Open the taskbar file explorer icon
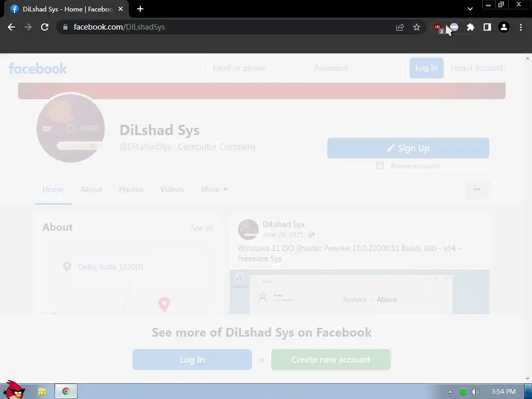Image resolution: width=532 pixels, height=399 pixels. click(x=42, y=392)
